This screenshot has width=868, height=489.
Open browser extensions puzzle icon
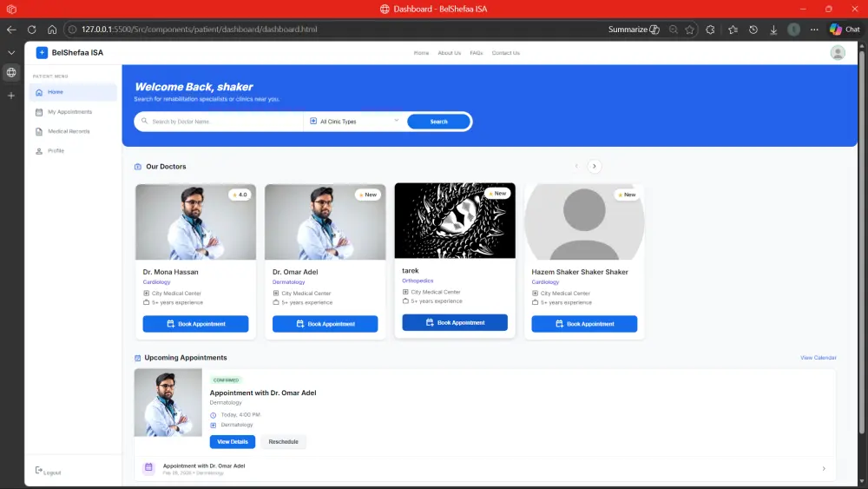click(710, 30)
